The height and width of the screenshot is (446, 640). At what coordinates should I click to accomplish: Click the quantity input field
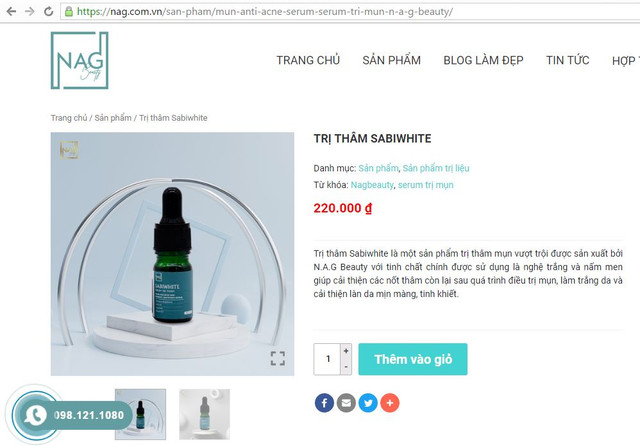click(327, 359)
